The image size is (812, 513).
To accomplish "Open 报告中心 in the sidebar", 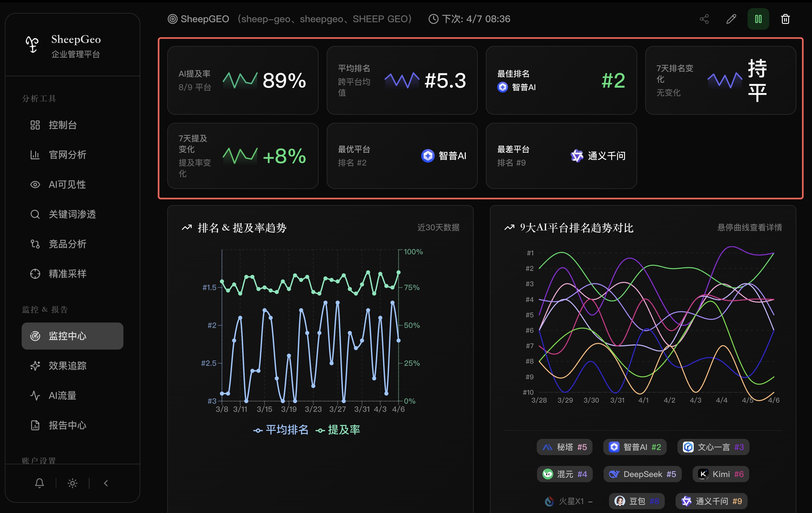I will pyautogui.click(x=73, y=425).
